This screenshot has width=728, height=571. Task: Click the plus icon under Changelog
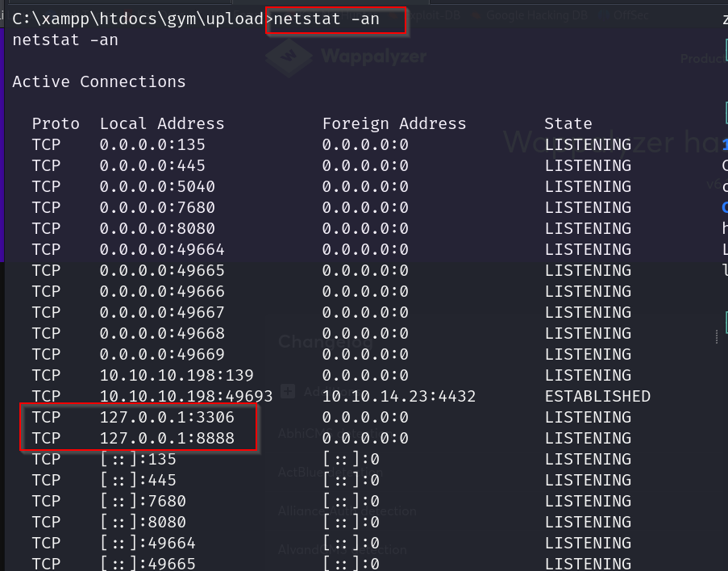coord(288,392)
